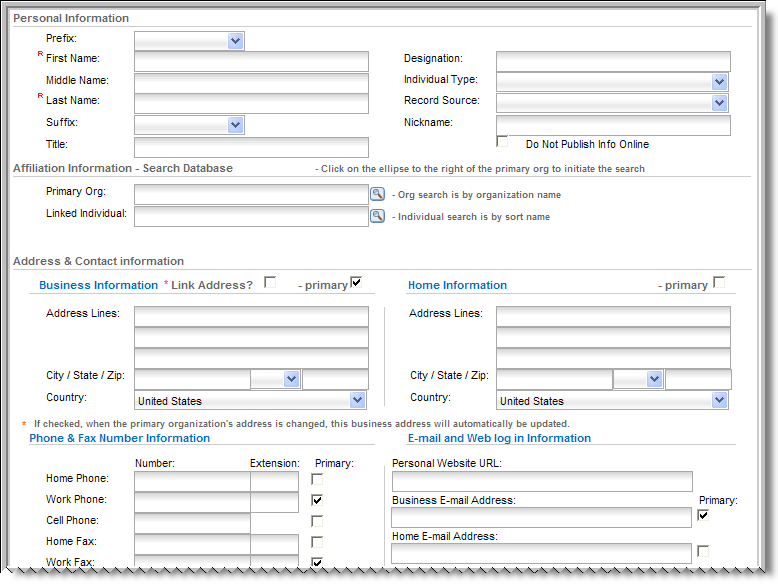Toggle Business E-mail primary checkbox
778x584 pixels.
703,515
